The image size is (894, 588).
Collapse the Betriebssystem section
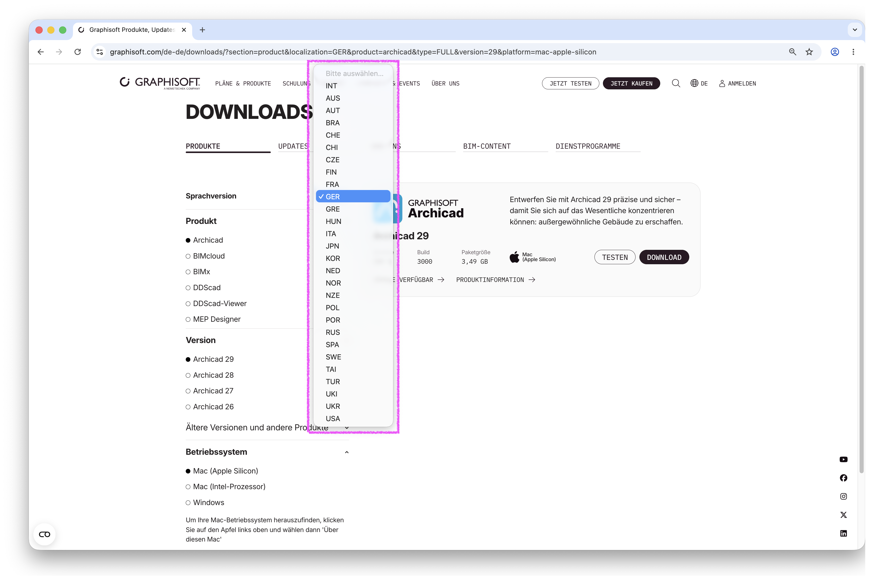346,452
